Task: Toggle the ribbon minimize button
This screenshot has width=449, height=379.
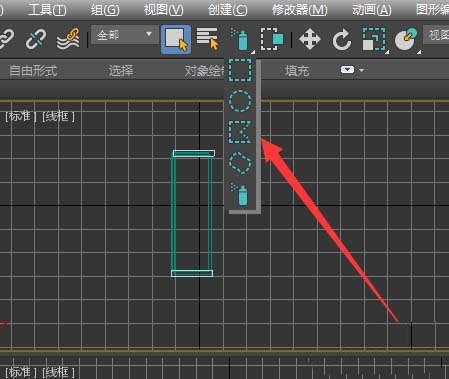Action: pyautogui.click(x=347, y=70)
